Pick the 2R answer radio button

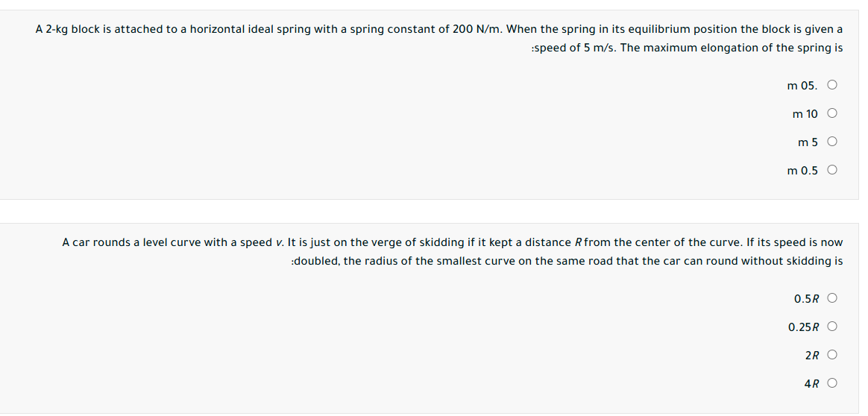832,356
